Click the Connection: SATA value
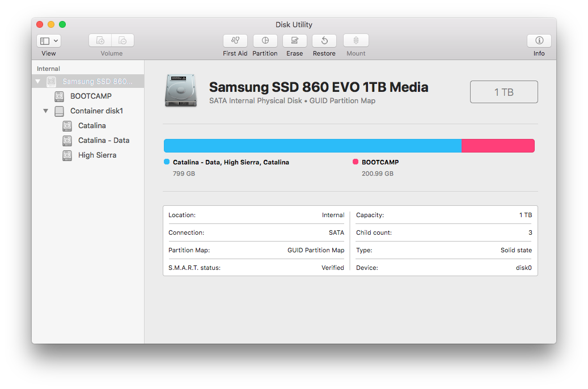Screen dimensions: 588x389 [336, 232]
